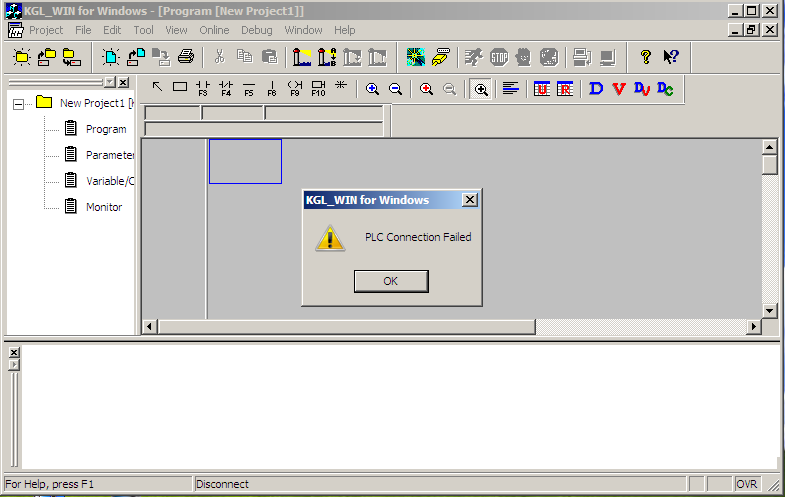Click the OVR status bar indicator
The width and height of the screenshot is (785, 497).
pos(746,484)
